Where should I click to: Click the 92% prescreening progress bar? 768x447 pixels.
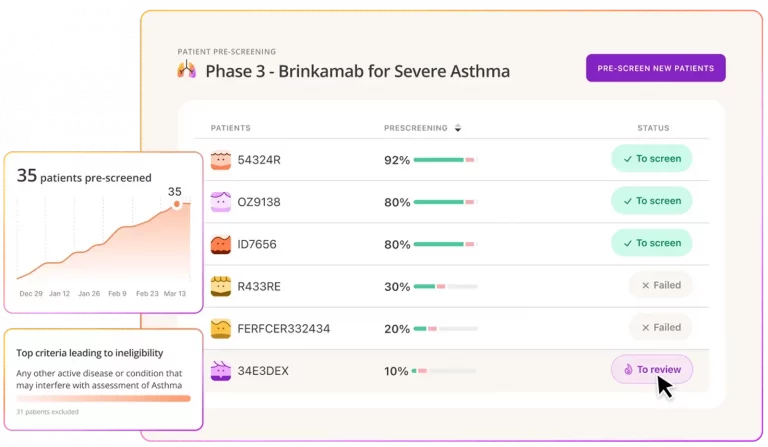pos(445,160)
